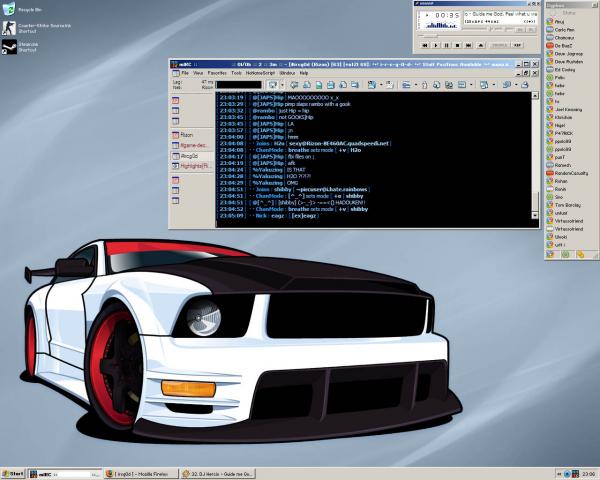This screenshot has width=600, height=480.
Task: Select contact De BiazZ in contact list
Action: (562, 46)
